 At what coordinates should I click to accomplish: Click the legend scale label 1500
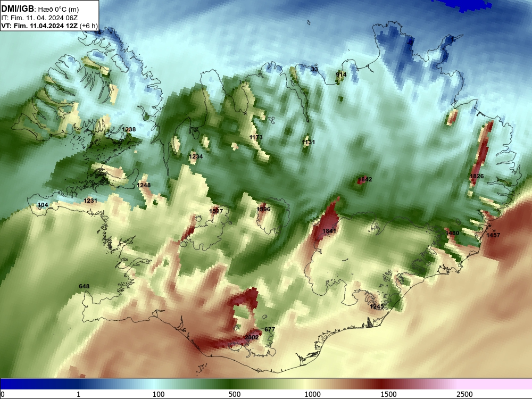pyautogui.click(x=388, y=394)
